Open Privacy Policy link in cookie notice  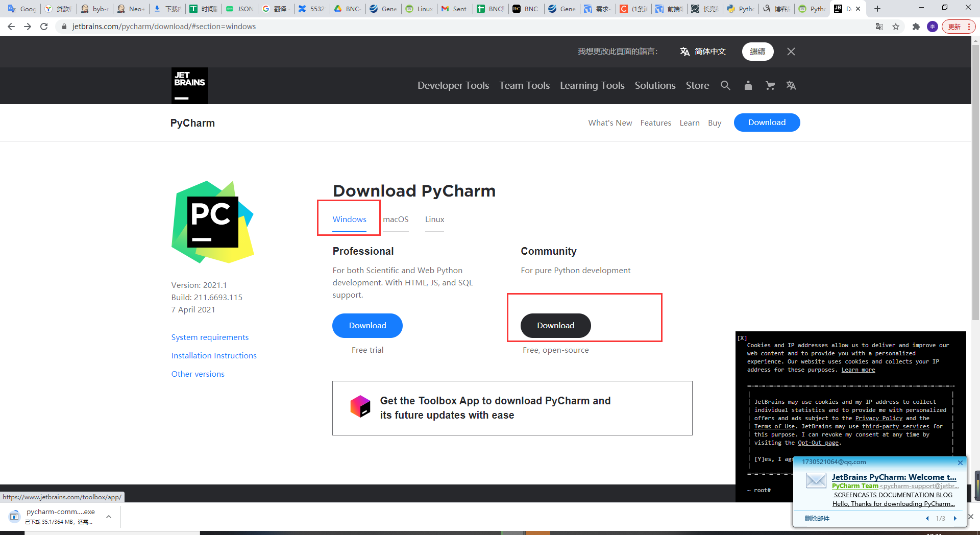[x=879, y=419]
